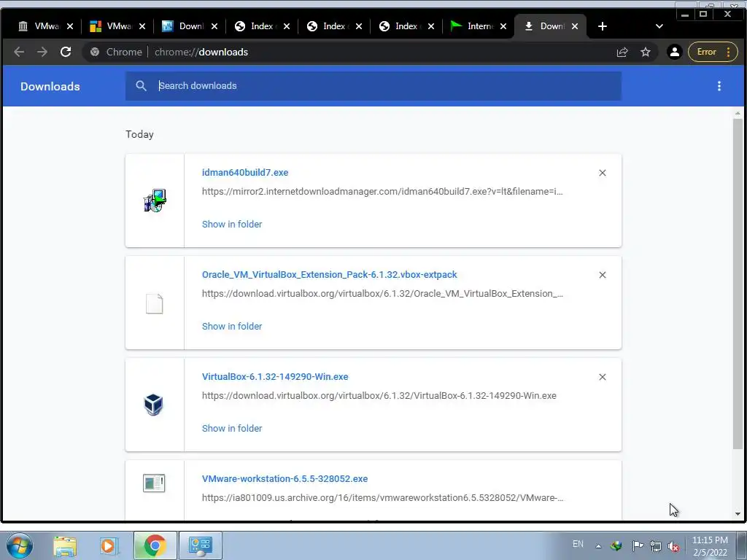This screenshot has width=747, height=560.
Task: Open the taskbar clock showing 11:15 PM
Action: coord(710,546)
